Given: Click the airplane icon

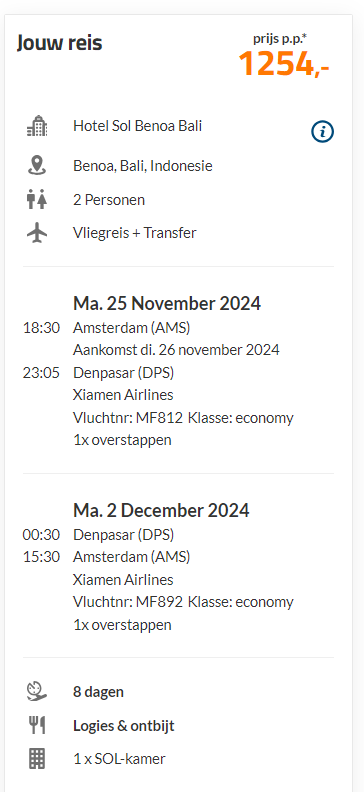Looking at the screenshot, I should pos(37,233).
